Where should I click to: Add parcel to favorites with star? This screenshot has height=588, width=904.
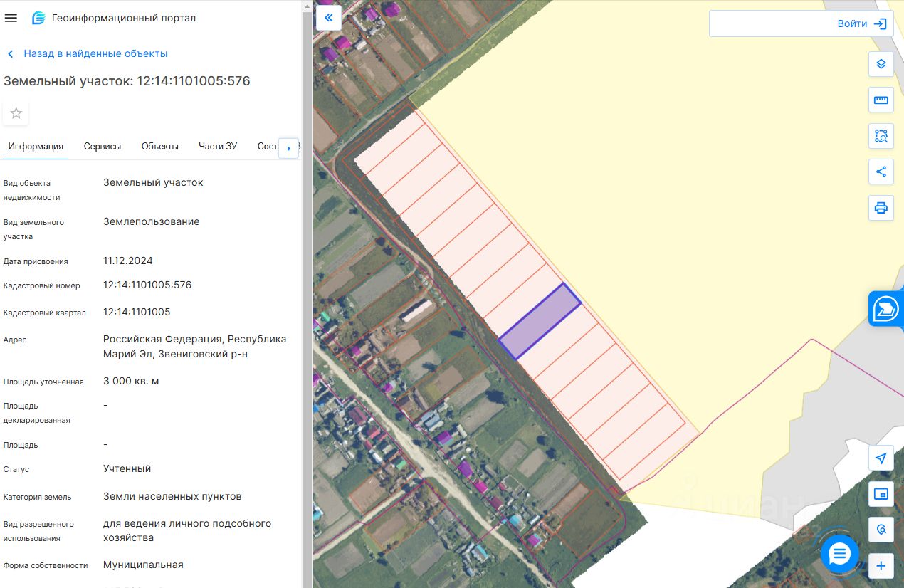[x=16, y=113]
